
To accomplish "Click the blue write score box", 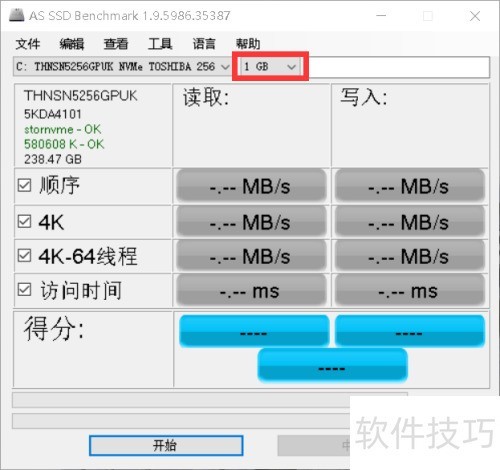I will coord(410,331).
